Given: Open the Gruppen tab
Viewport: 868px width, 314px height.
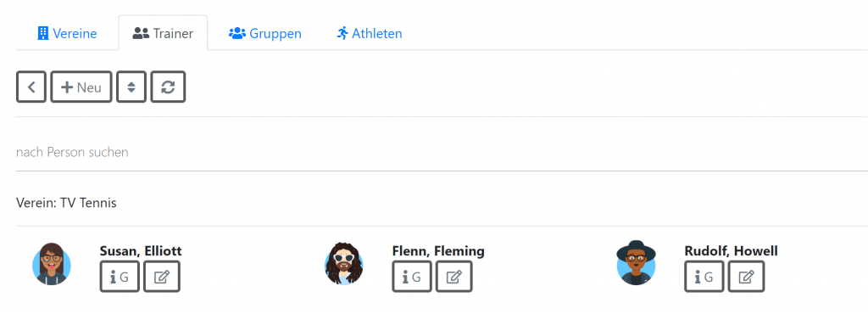Looking at the screenshot, I should (x=265, y=33).
